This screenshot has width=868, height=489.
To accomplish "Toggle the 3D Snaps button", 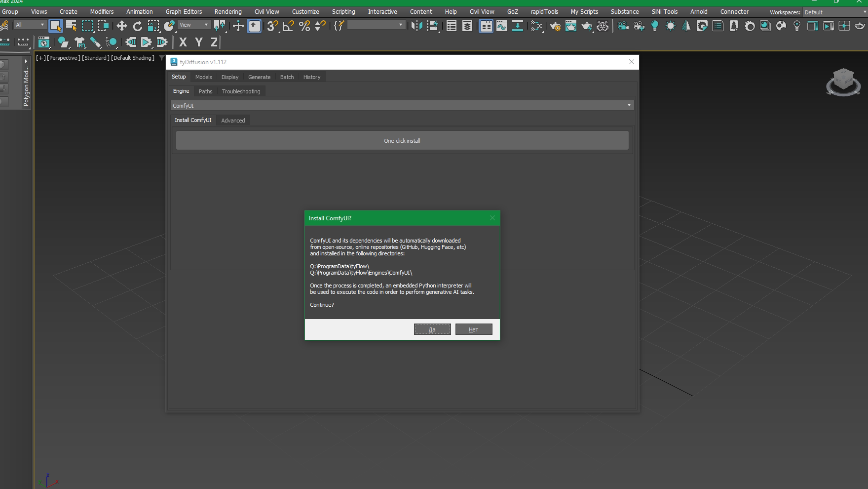I will click(272, 26).
